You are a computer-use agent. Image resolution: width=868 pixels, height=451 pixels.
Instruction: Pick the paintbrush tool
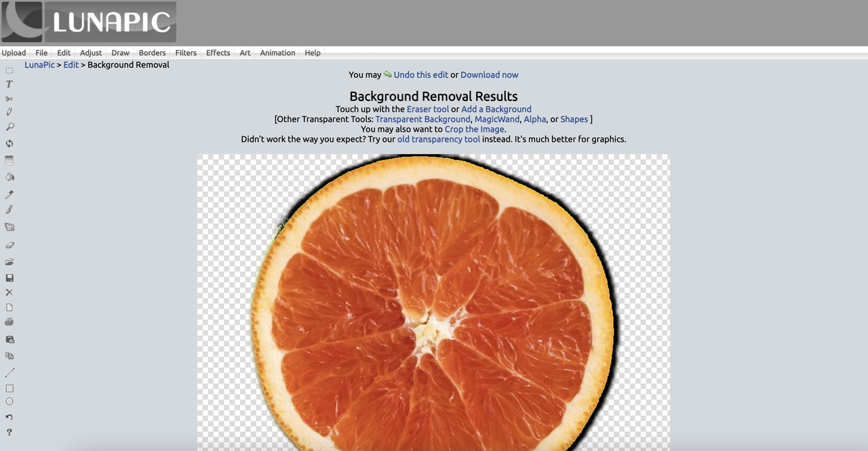coord(9,210)
